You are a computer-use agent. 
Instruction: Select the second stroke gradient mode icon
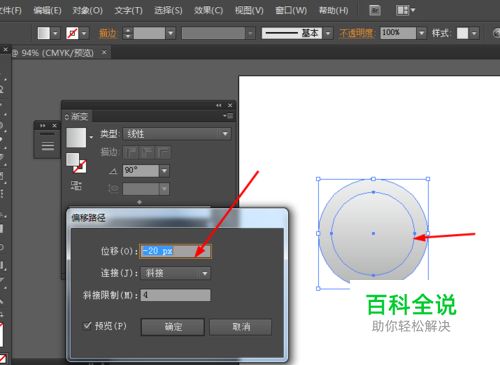click(147, 152)
